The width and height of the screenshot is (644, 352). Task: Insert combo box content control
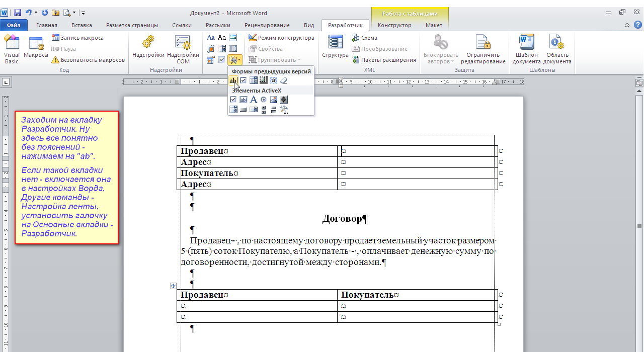[222, 49]
